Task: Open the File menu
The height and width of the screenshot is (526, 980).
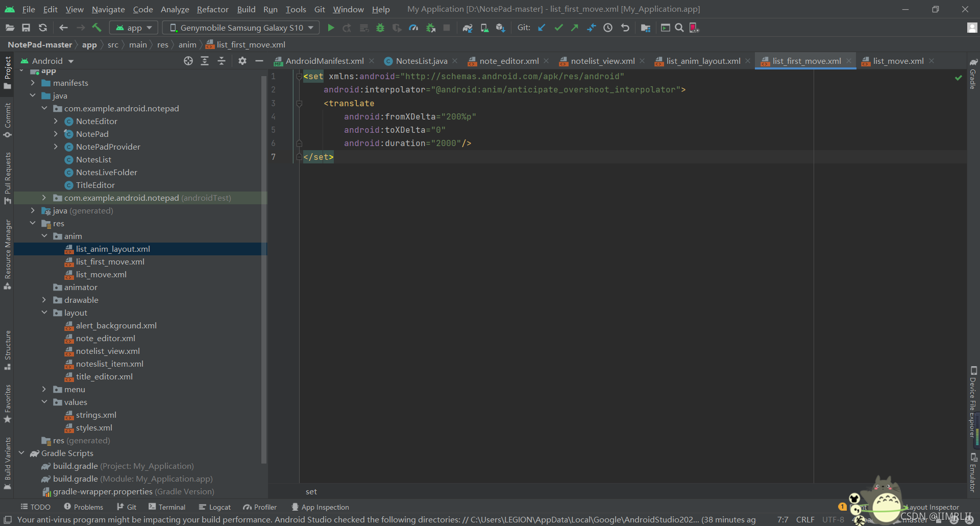Action: [29, 9]
